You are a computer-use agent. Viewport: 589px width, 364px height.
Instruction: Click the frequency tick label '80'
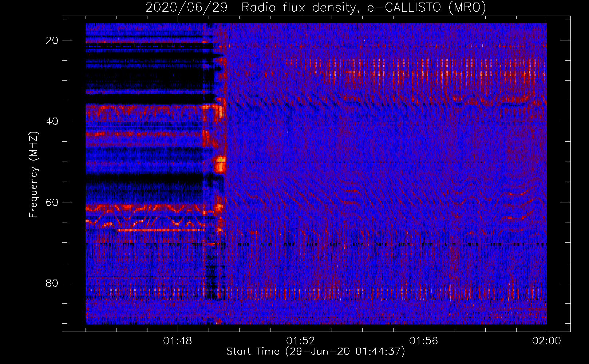coord(52,283)
